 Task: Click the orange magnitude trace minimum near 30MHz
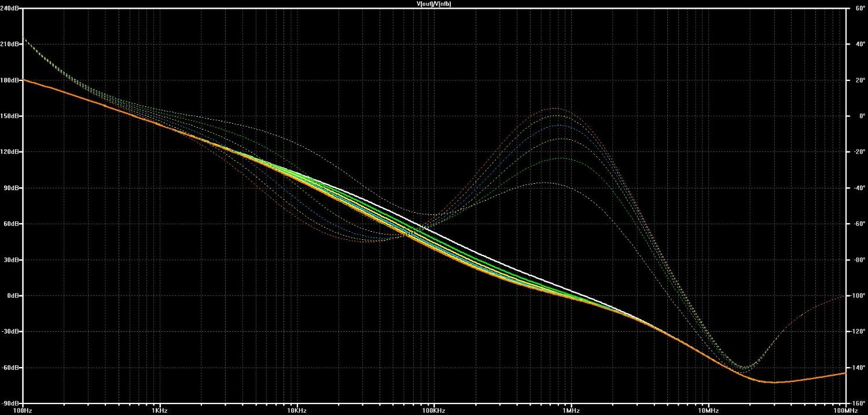(774, 382)
